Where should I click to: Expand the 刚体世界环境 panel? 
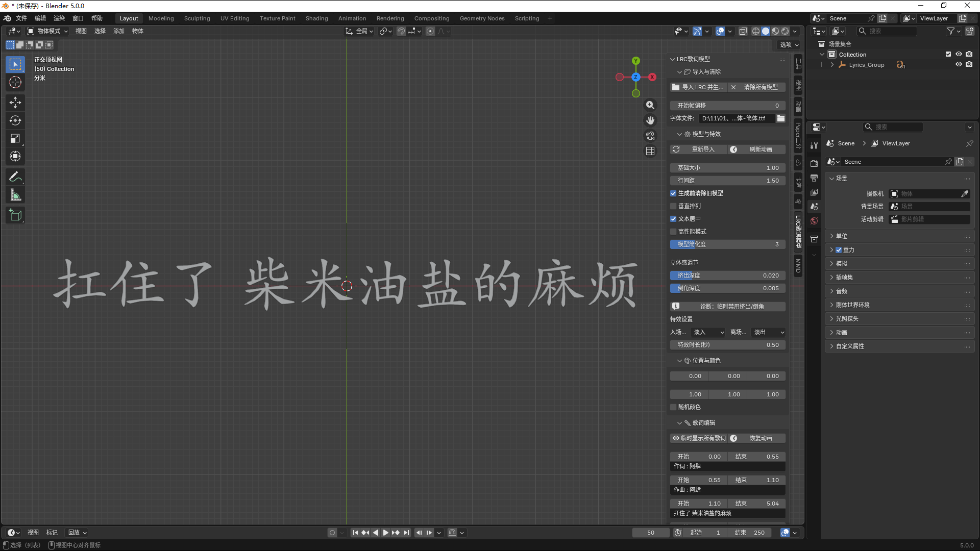(x=899, y=305)
